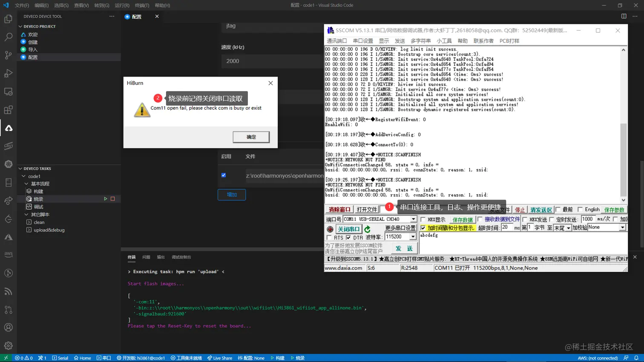The width and height of the screenshot is (644, 362).
Task: Collapse the 其它脚本 tree node
Action: click(x=26, y=214)
